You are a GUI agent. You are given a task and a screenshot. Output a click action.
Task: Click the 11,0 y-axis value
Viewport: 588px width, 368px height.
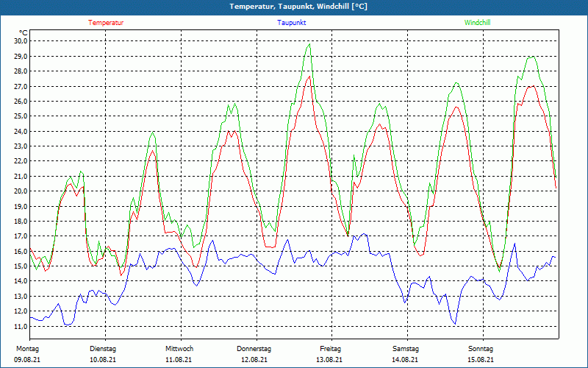point(21,326)
